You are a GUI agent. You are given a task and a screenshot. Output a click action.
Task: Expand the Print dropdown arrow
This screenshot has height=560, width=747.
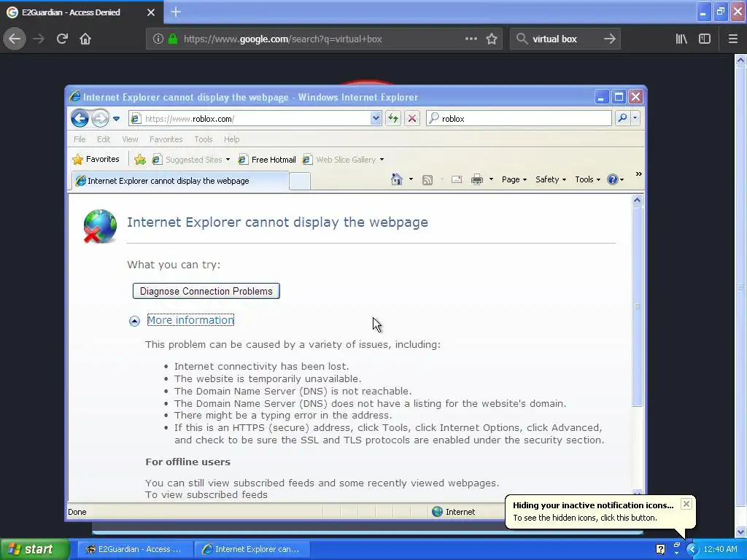(x=491, y=179)
